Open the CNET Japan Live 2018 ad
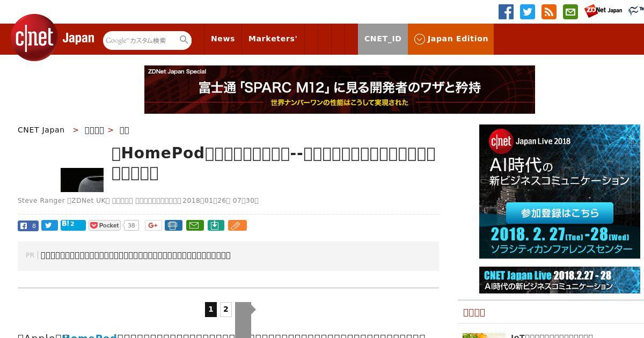The width and height of the screenshot is (644, 338). point(560,192)
